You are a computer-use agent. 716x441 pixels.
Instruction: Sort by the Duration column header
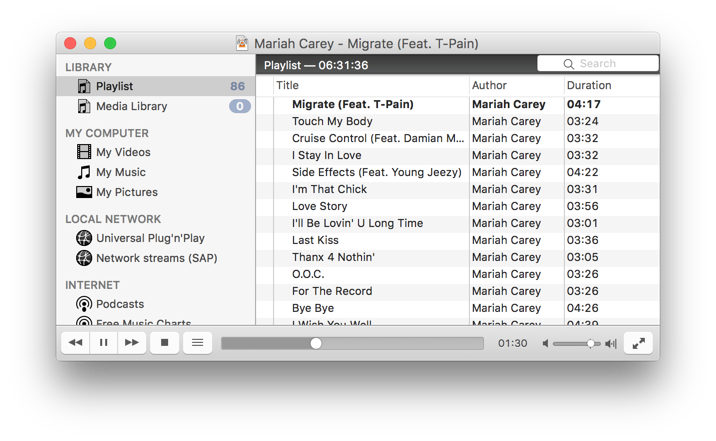coord(611,85)
